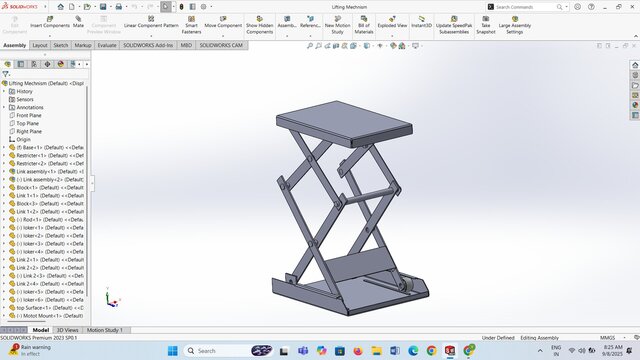640x360 pixels.
Task: Click the Home icon in the quick-access toolbar
Action: pos(60,7)
